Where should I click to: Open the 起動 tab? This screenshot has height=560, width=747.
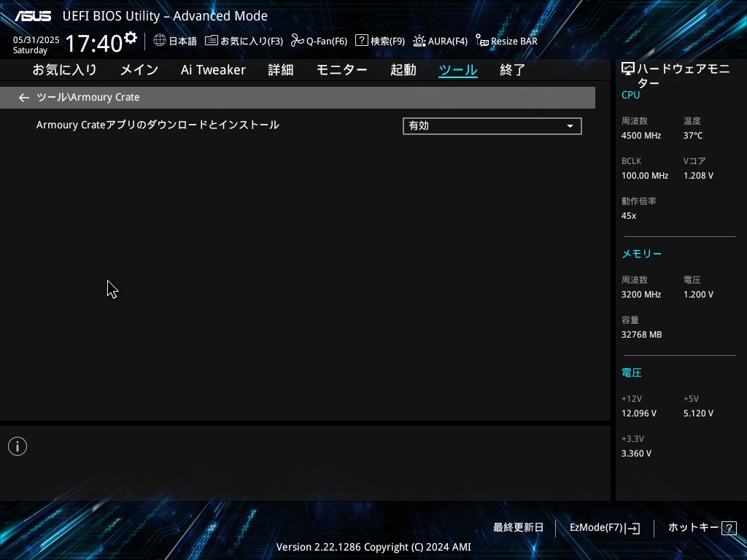click(x=403, y=70)
